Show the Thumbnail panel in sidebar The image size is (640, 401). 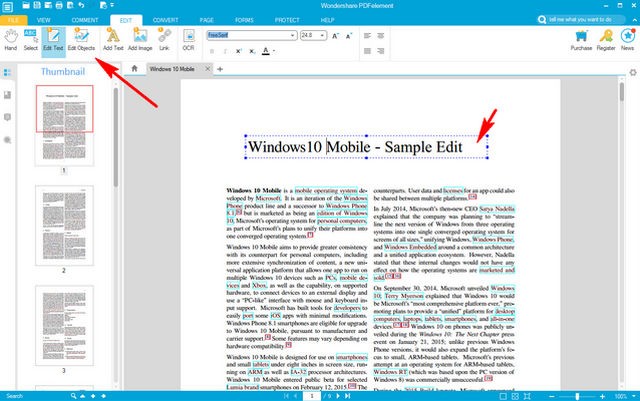(7, 73)
